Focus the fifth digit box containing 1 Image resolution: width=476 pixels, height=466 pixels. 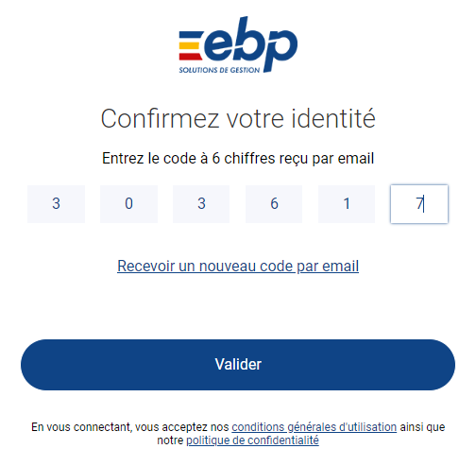[x=347, y=204]
